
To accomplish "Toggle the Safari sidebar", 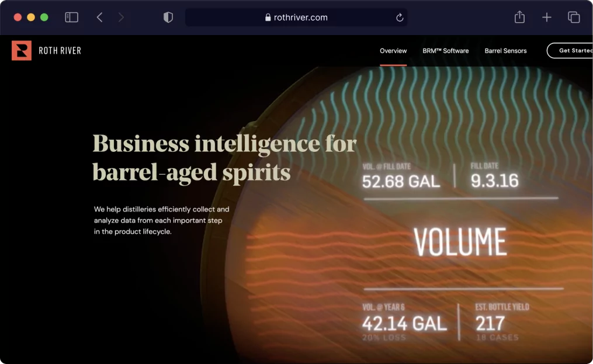I will (x=71, y=18).
